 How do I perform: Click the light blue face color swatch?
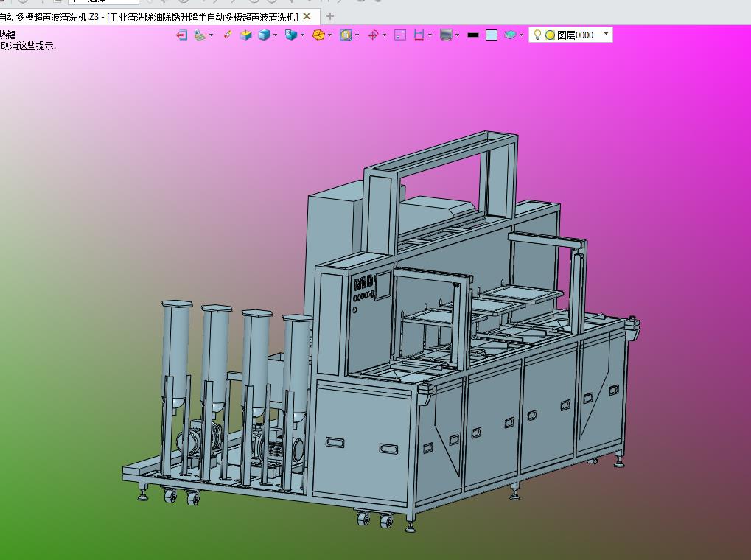(x=492, y=35)
